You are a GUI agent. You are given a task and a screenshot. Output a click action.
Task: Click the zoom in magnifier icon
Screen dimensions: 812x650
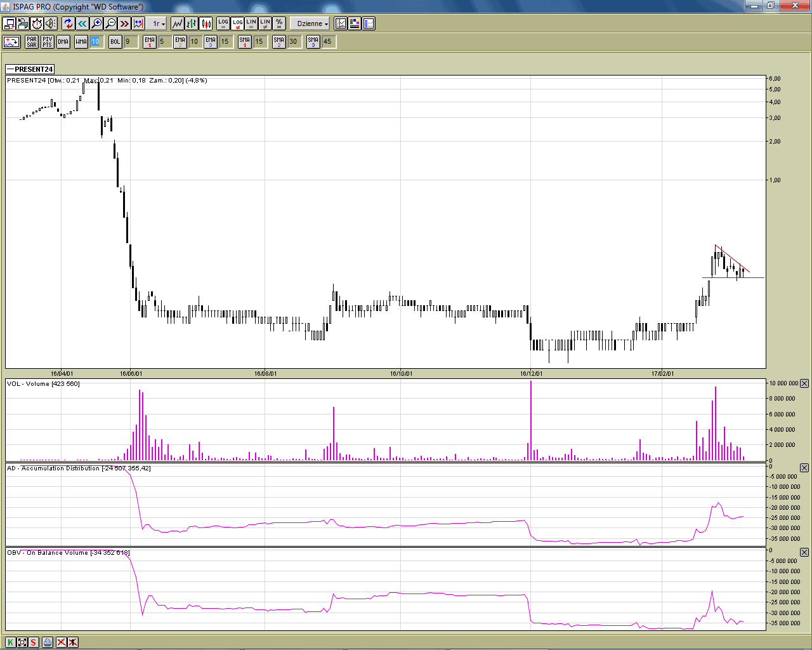(x=96, y=23)
